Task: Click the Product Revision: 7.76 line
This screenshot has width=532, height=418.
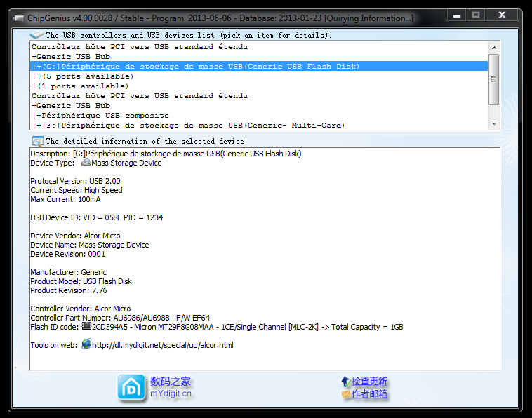Action: [x=69, y=290]
